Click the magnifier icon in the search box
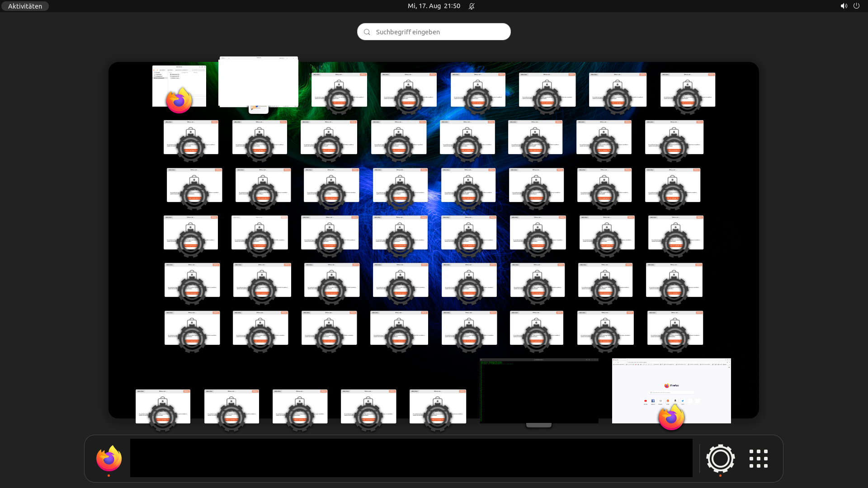This screenshot has width=868, height=488. [367, 32]
